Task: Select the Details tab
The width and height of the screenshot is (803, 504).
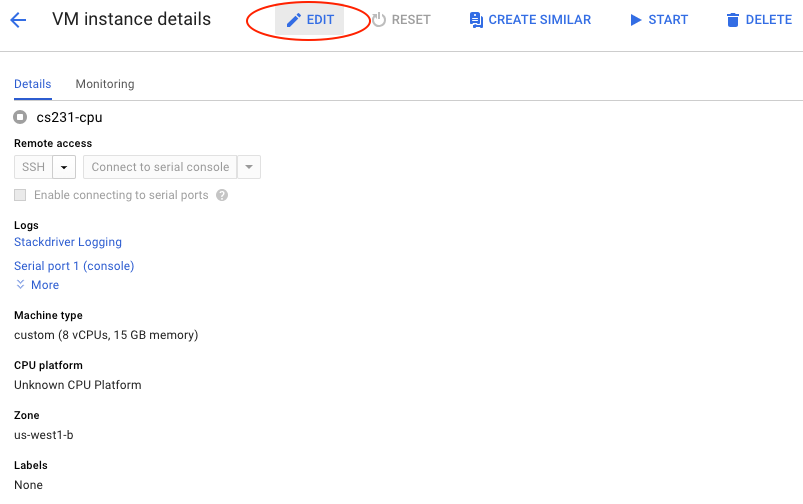Action: tap(33, 84)
